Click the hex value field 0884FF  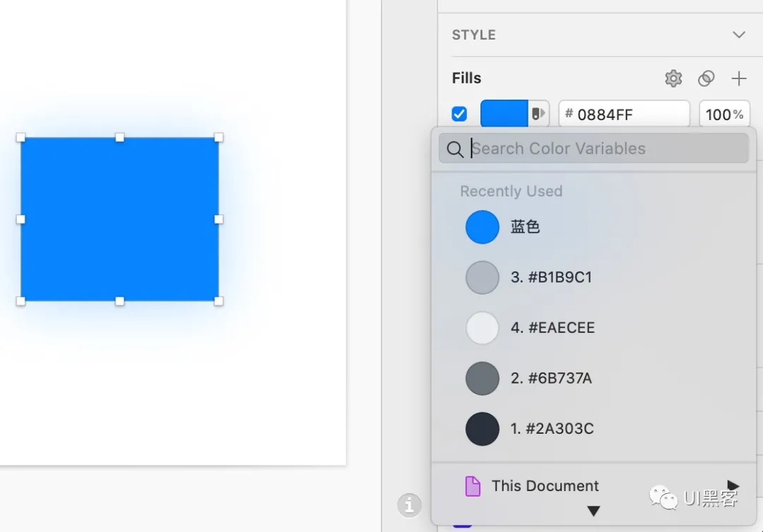pyautogui.click(x=624, y=114)
